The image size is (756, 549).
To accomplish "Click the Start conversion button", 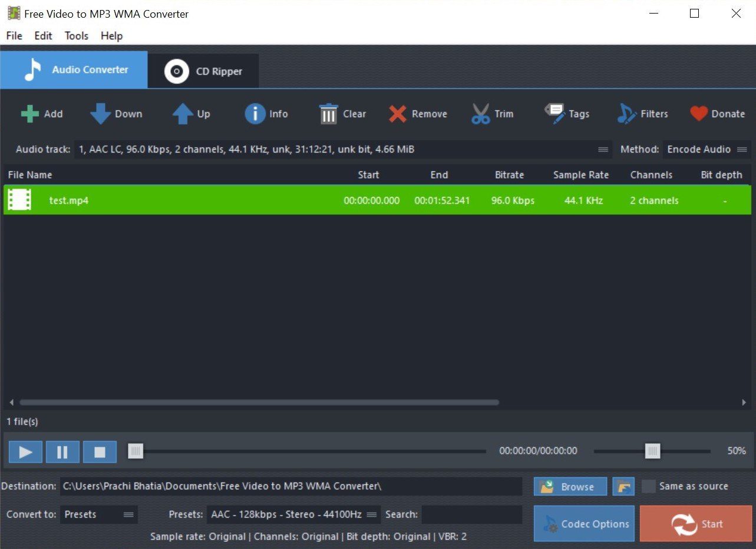I will click(x=696, y=524).
